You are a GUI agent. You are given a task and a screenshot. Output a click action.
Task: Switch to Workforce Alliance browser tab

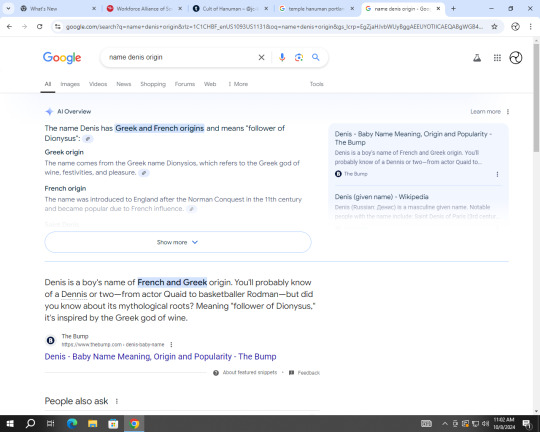click(x=144, y=9)
